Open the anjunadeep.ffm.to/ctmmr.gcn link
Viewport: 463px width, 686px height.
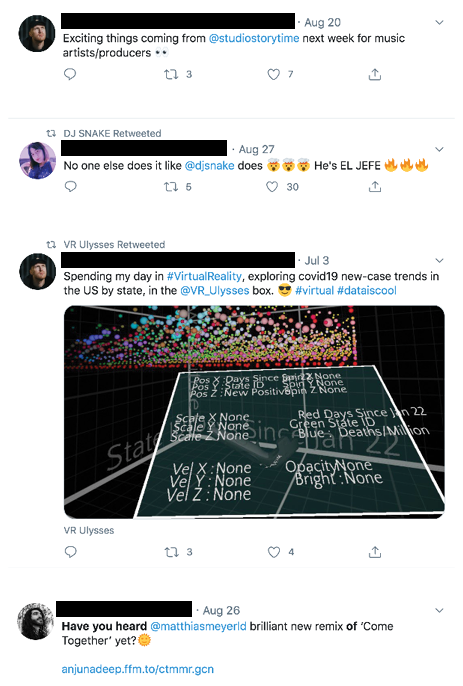[x=137, y=669]
